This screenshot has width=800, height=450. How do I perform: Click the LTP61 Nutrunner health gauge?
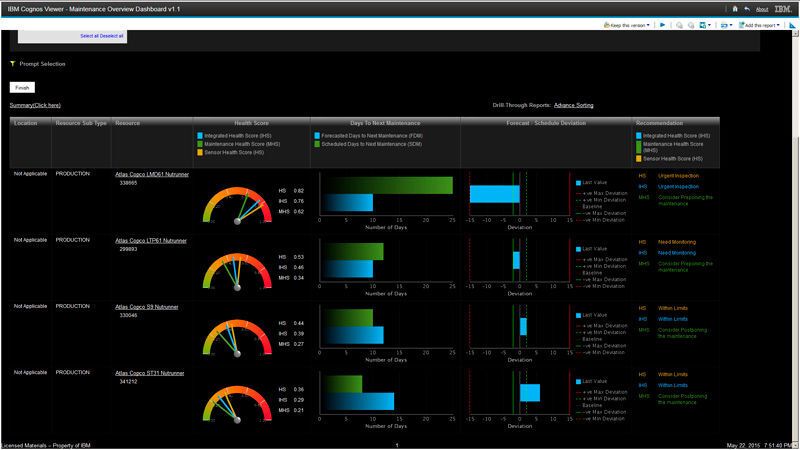(237, 271)
